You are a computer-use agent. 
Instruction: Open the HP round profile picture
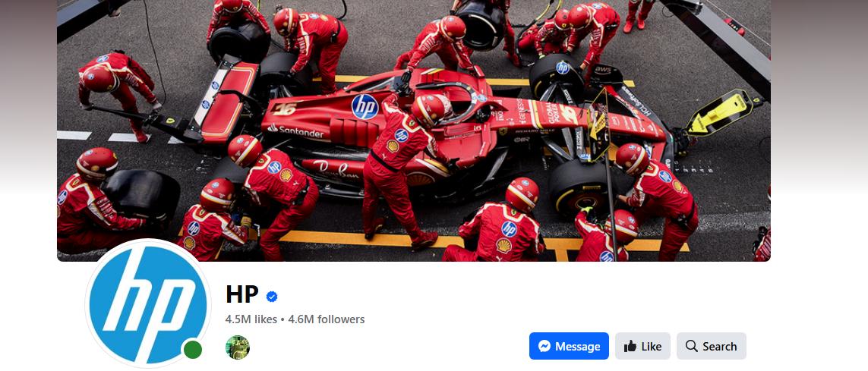(x=148, y=303)
